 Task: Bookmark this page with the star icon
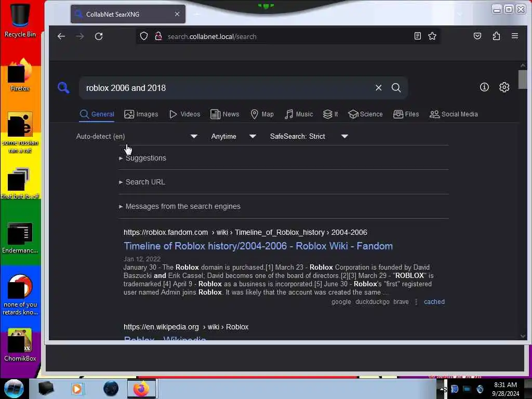pos(432,36)
